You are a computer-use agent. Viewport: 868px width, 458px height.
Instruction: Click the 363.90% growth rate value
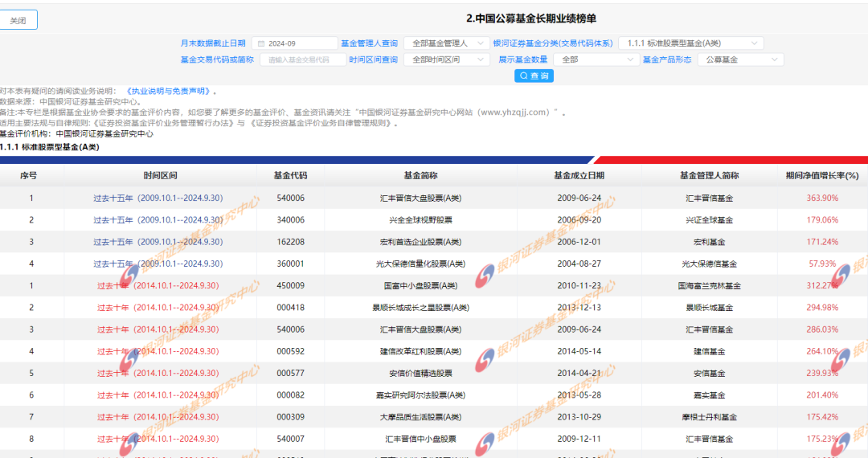[822, 198]
